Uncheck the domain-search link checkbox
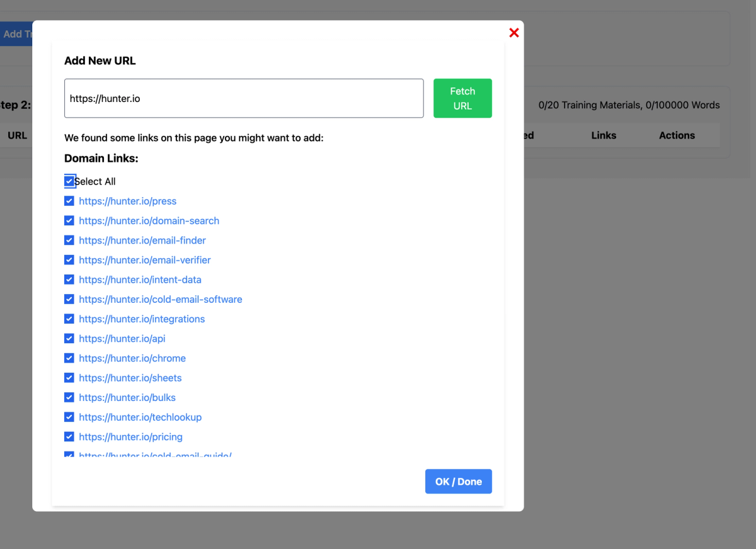The height and width of the screenshot is (549, 756). click(69, 221)
